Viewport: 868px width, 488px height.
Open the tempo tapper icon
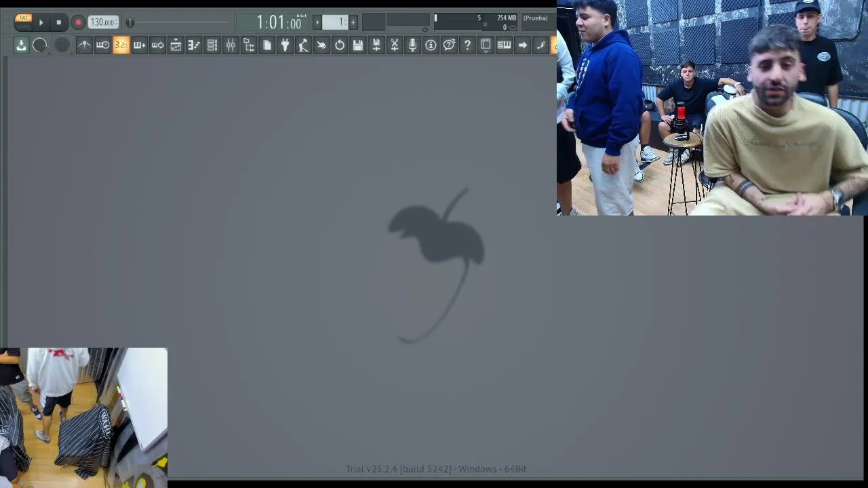click(303, 45)
